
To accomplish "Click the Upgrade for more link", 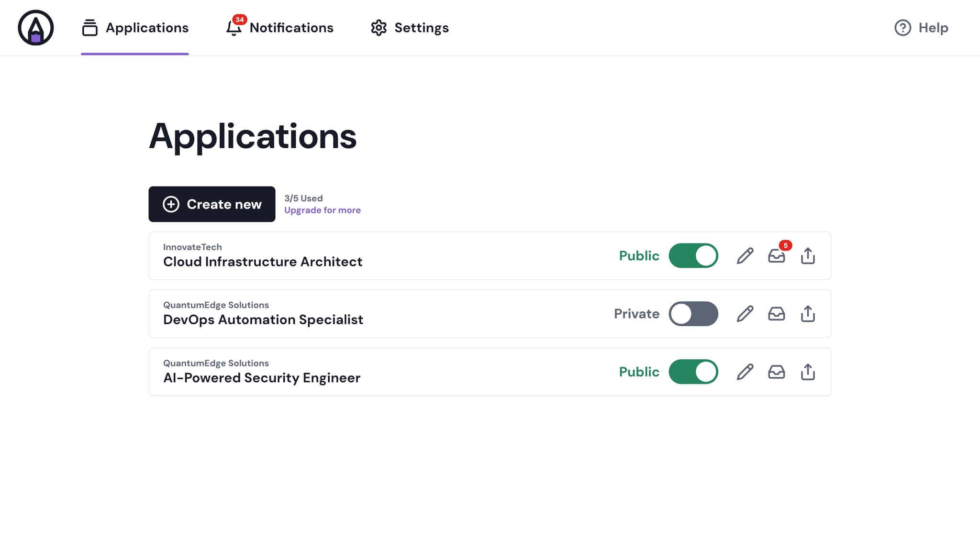I will pos(323,210).
